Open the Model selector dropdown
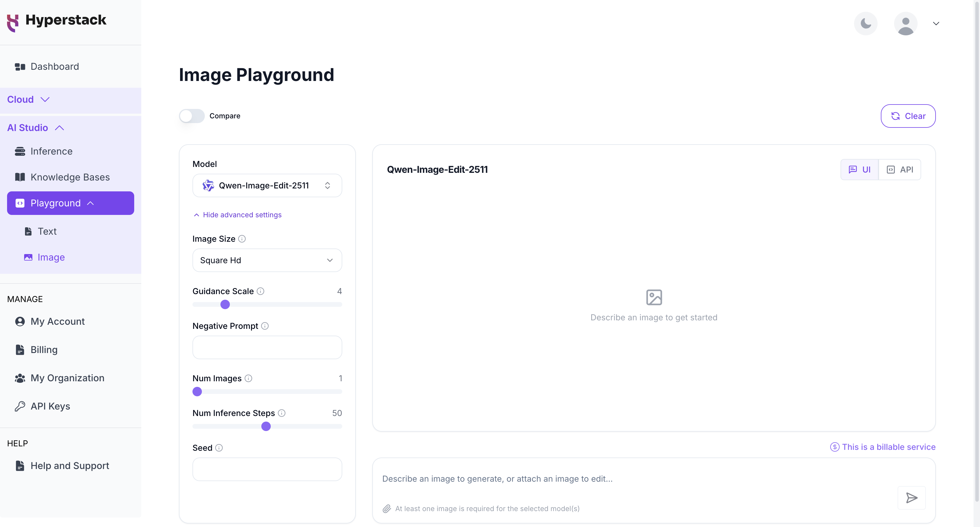Viewport: 980px width, 527px height. tap(267, 186)
